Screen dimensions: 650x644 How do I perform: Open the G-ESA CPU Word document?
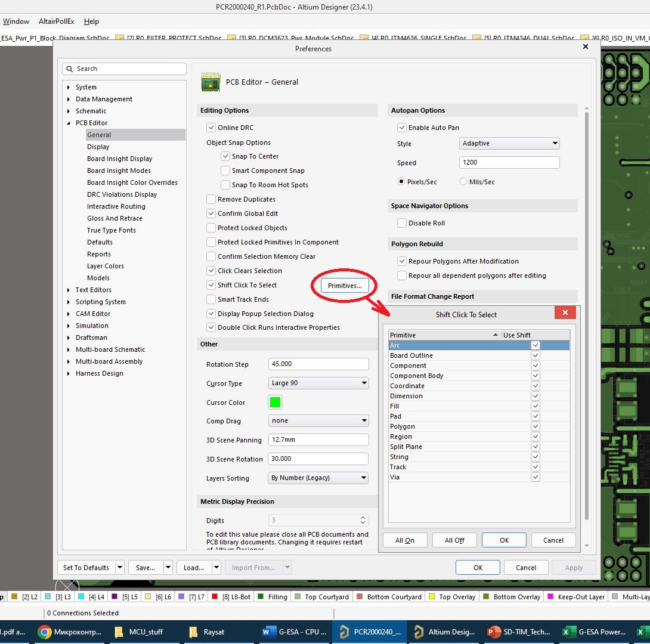(295, 632)
